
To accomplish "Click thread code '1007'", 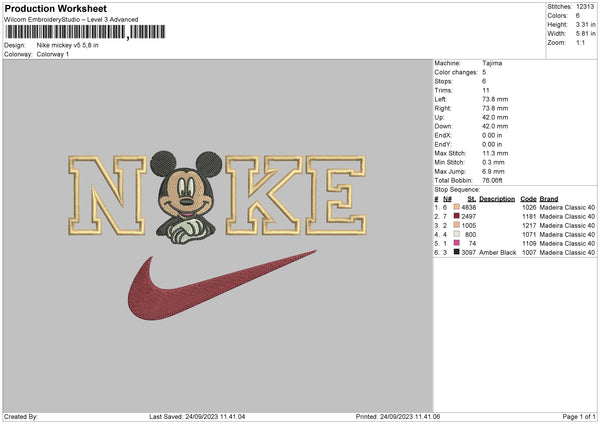I will (529, 253).
